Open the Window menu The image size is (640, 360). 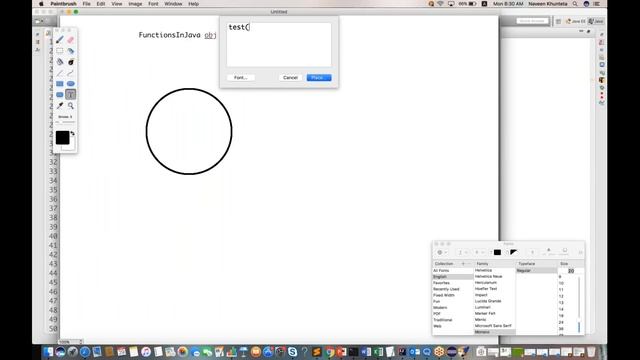pyautogui.click(x=173, y=4)
